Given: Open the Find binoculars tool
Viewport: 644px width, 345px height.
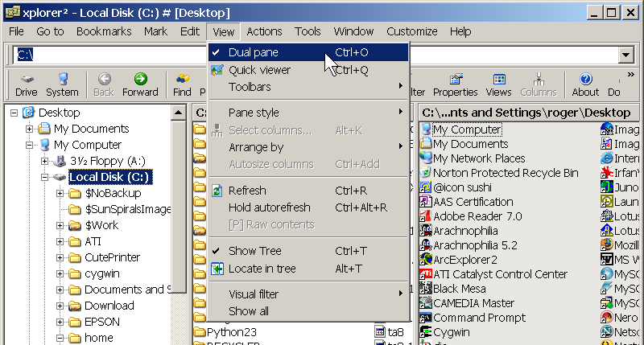Looking at the screenshot, I should [182, 84].
